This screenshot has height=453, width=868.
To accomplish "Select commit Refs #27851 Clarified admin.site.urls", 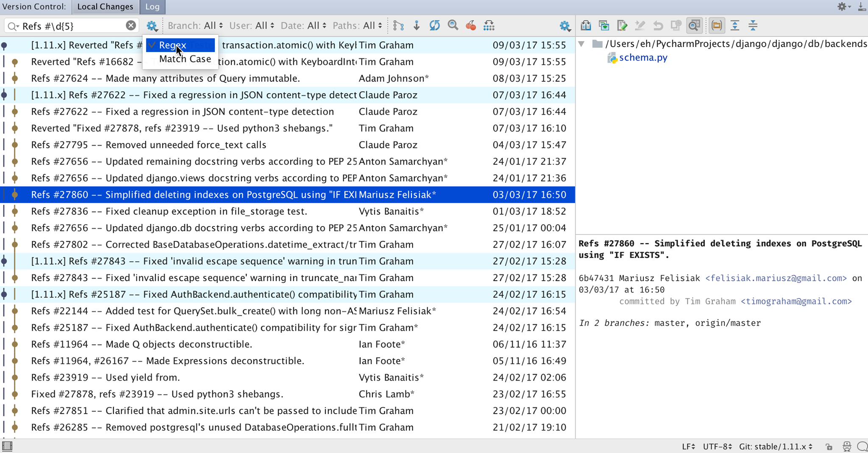I will [x=287, y=411].
